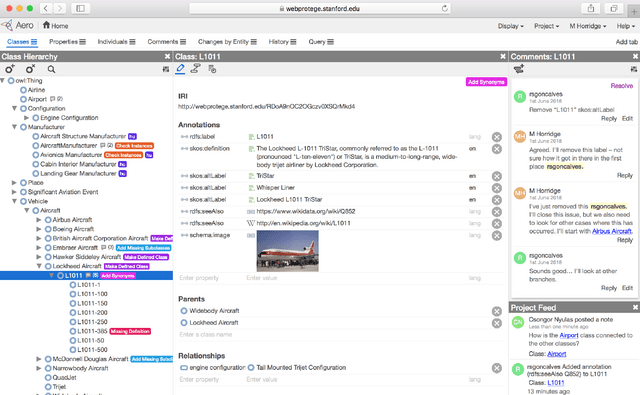Open the Class Hierarchy panel settings icon

[x=166, y=69]
